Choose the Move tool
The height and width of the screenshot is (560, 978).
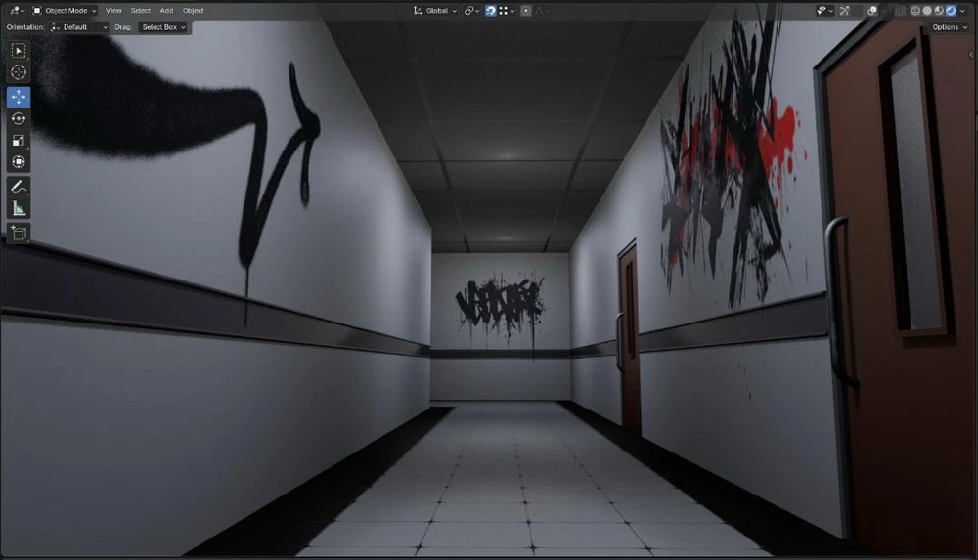(19, 97)
